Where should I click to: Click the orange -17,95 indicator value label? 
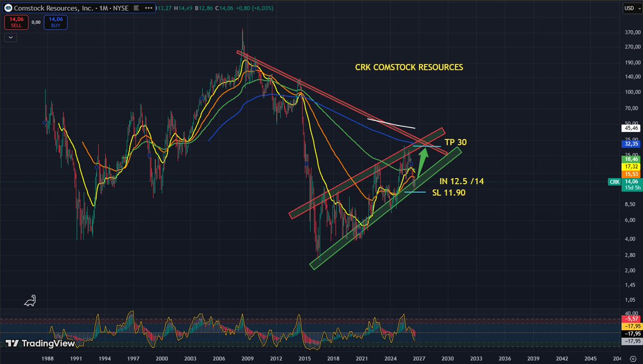tap(631, 326)
